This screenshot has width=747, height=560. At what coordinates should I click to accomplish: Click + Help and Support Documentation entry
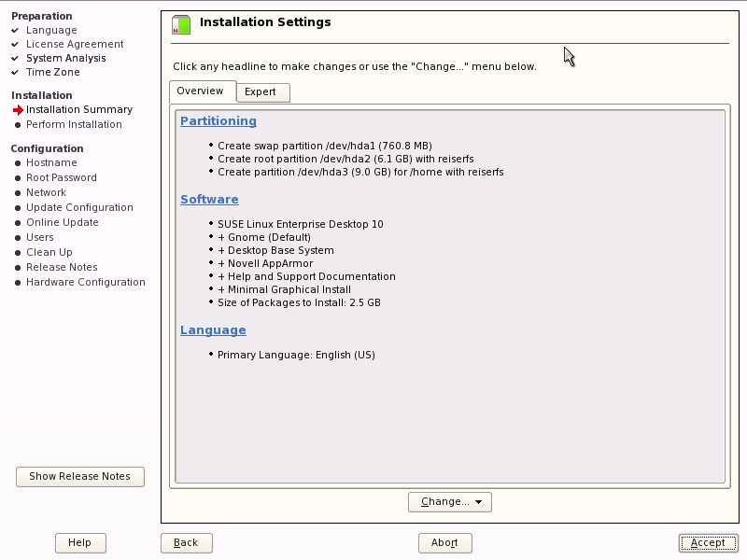coord(307,276)
